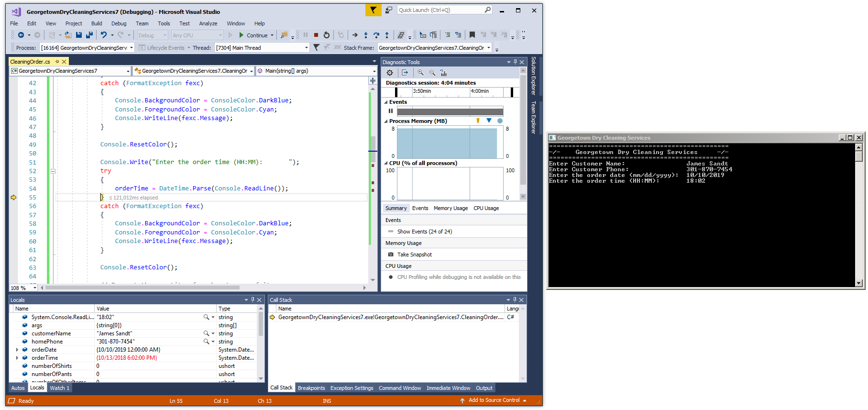Click the Continue debugging button
The image size is (868, 410).
tap(253, 35)
